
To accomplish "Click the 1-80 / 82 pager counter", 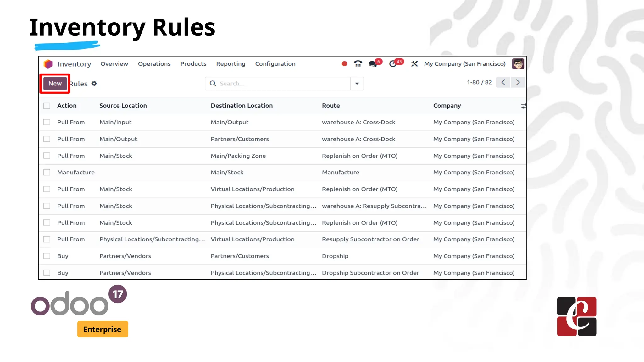I will [479, 82].
